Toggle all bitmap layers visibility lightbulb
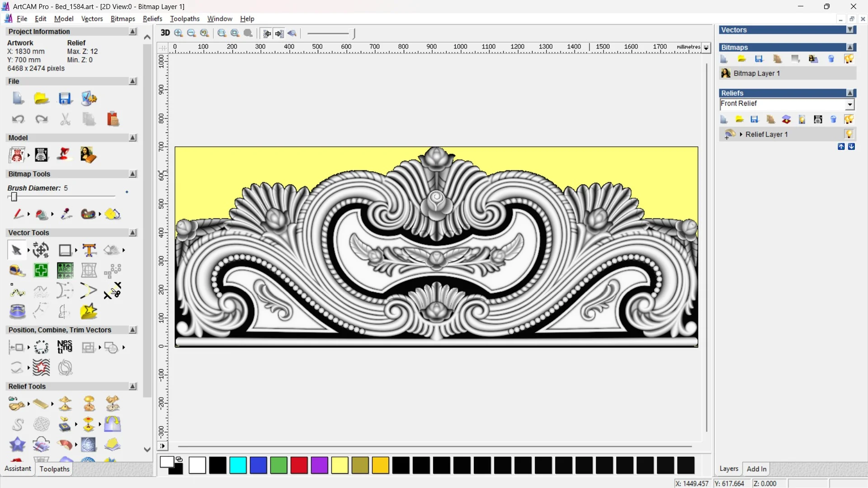Viewport: 868px width, 488px height. coord(849,59)
